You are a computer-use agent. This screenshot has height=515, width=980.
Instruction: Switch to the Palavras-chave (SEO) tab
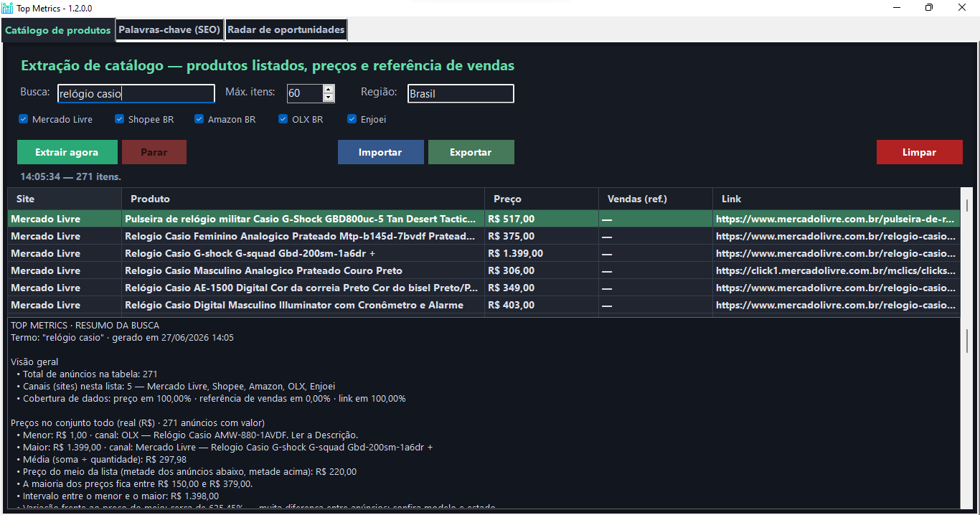(x=169, y=30)
